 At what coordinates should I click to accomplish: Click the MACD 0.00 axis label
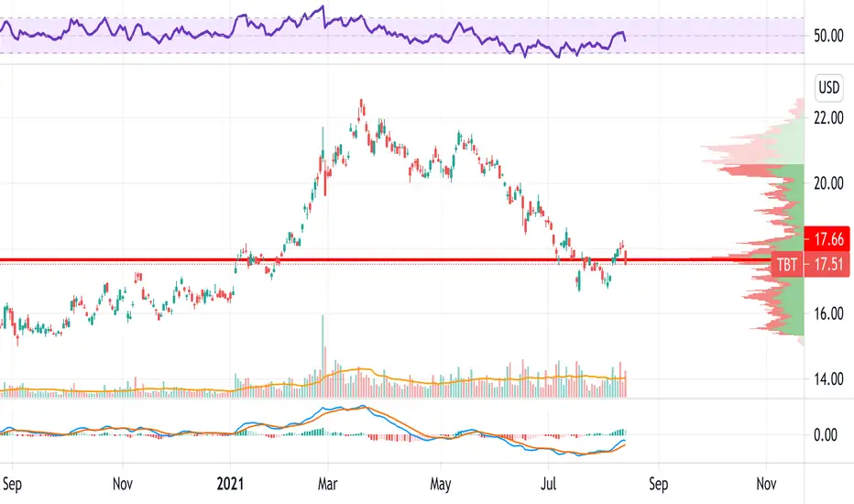(x=825, y=434)
